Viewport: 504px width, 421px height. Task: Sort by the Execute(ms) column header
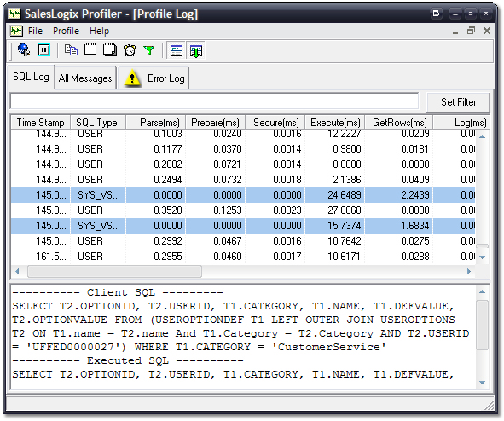335,123
